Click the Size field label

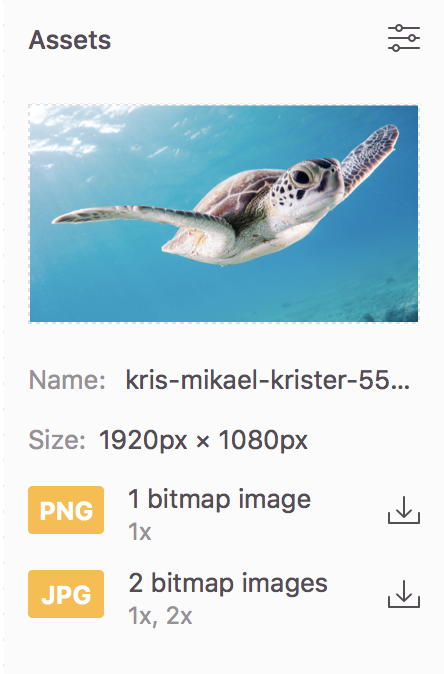(x=57, y=440)
